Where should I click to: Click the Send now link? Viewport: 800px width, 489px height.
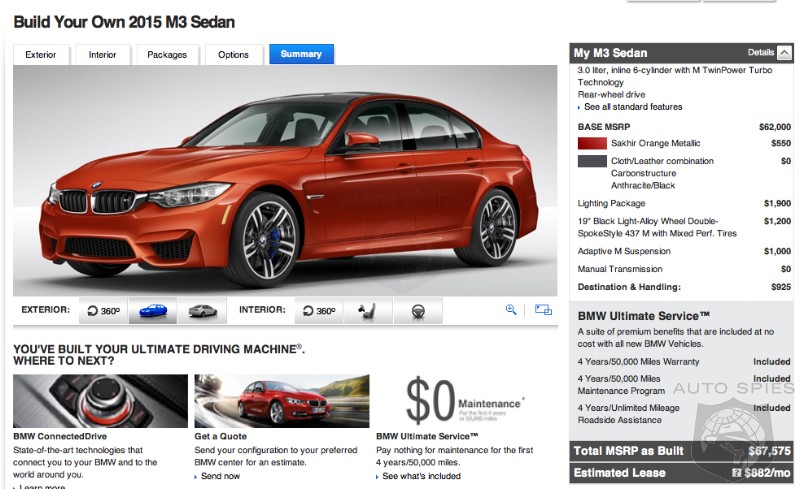220,476
